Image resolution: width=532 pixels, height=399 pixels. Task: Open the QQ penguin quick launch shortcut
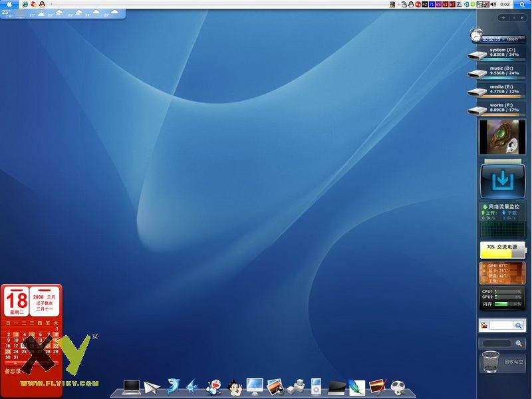pyautogui.click(x=42, y=4)
